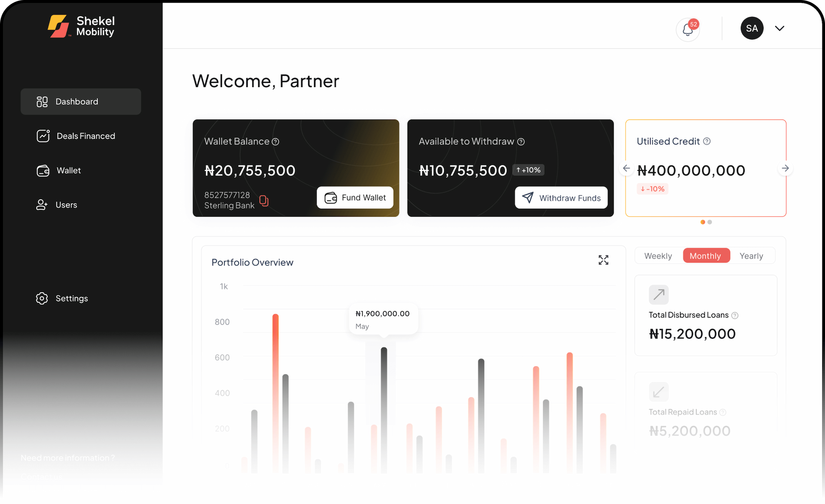The image size is (825, 504).
Task: Click the Fund Wallet button
Action: (355, 198)
